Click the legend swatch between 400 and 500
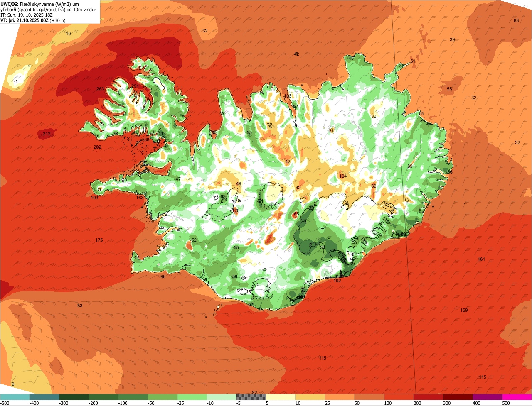The width and height of the screenshot is (532, 406). (487, 397)
